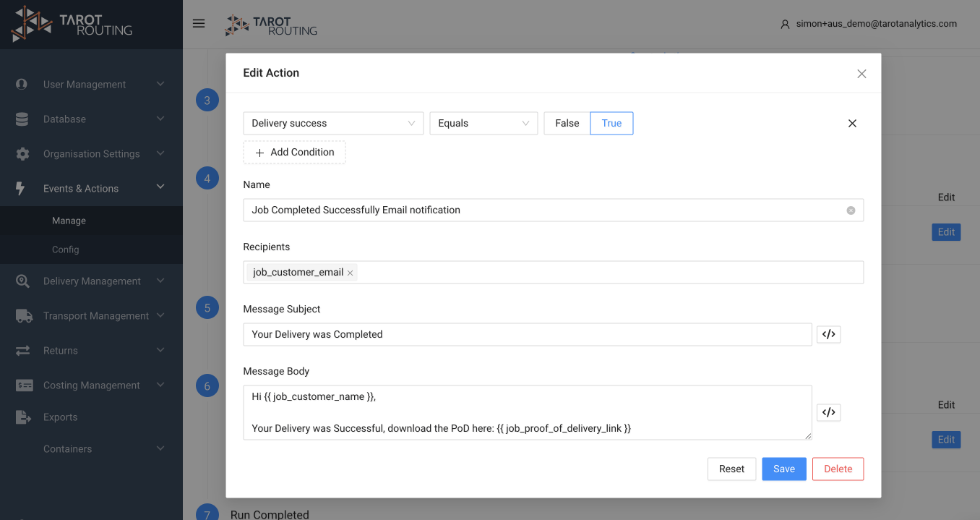Click the user profile icon in header

tap(785, 24)
